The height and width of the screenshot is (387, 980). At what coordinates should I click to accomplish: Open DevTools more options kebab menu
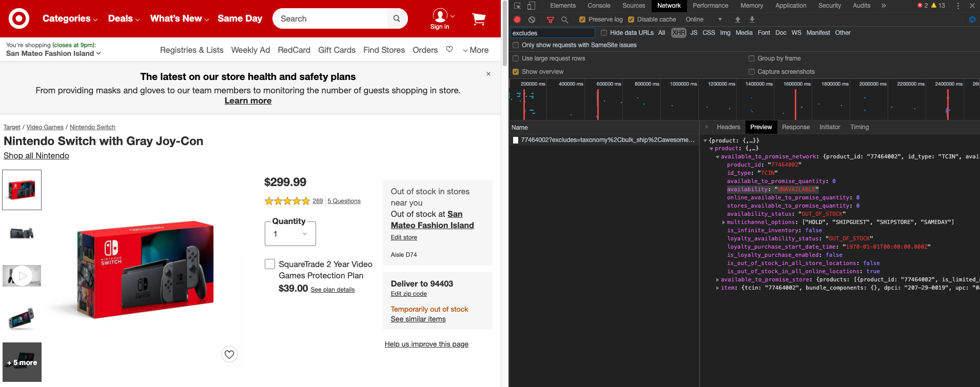click(x=957, y=6)
